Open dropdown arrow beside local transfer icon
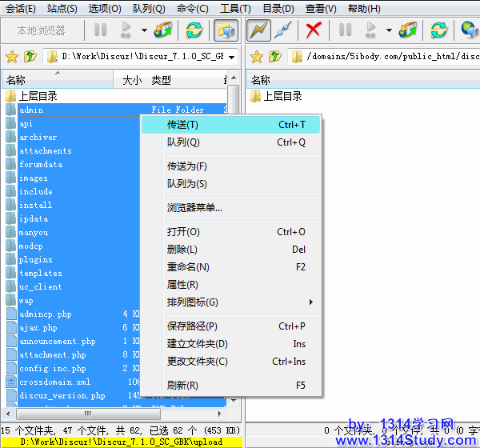This screenshot has width=480, height=448. pyautogui.click(x=144, y=31)
